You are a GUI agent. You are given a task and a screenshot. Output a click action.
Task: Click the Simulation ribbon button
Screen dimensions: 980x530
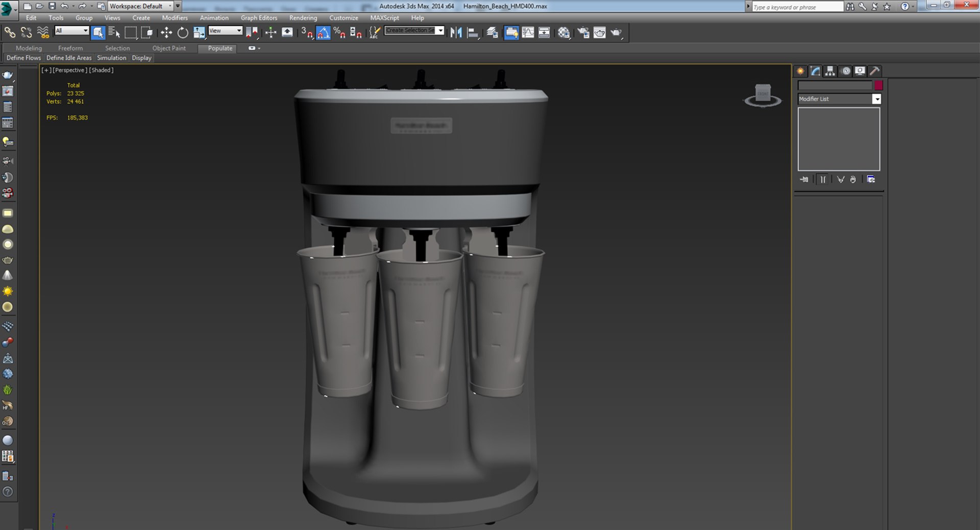(111, 58)
